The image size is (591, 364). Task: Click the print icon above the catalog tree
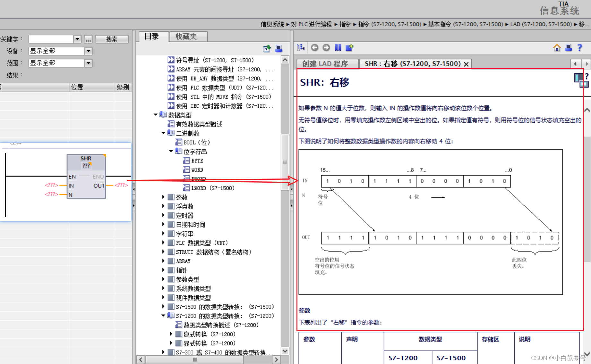coord(278,49)
